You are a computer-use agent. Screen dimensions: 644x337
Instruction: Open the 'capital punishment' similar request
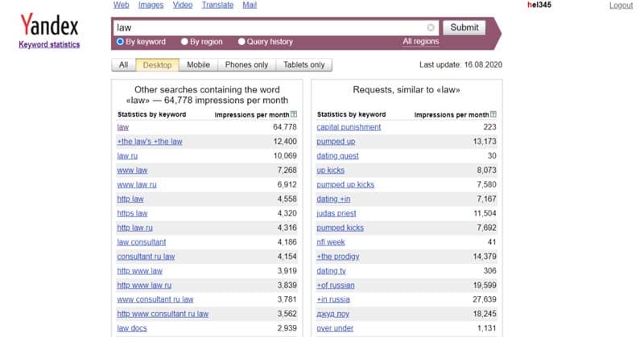click(349, 127)
